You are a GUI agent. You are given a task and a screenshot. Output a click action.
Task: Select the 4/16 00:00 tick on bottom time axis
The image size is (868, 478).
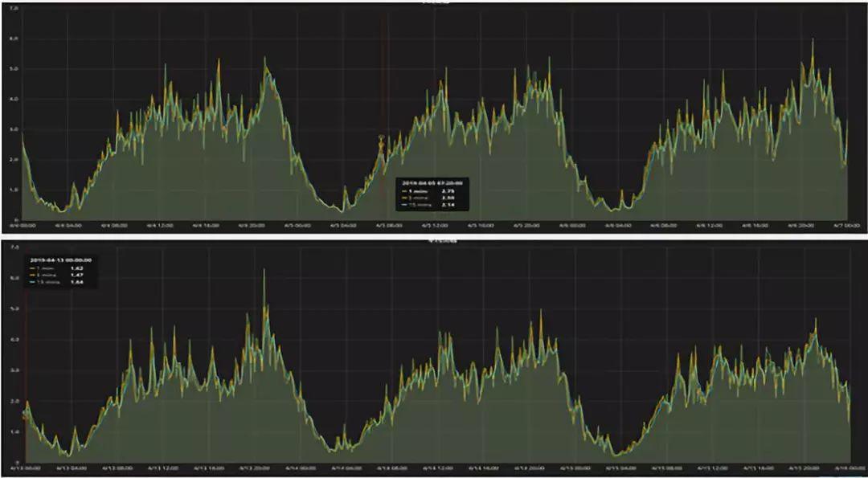pyautogui.click(x=851, y=468)
